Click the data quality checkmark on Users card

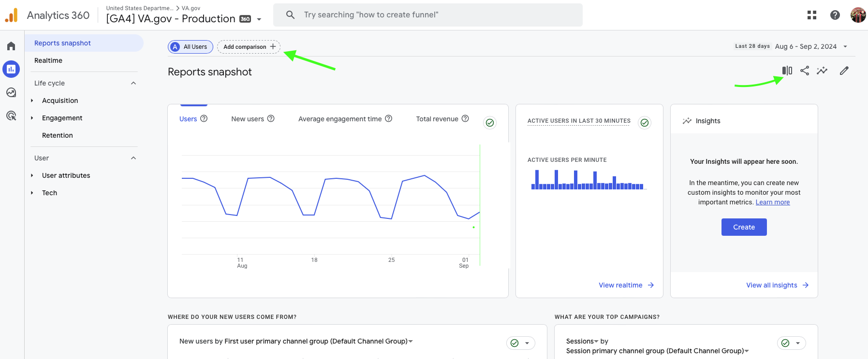[x=489, y=123]
